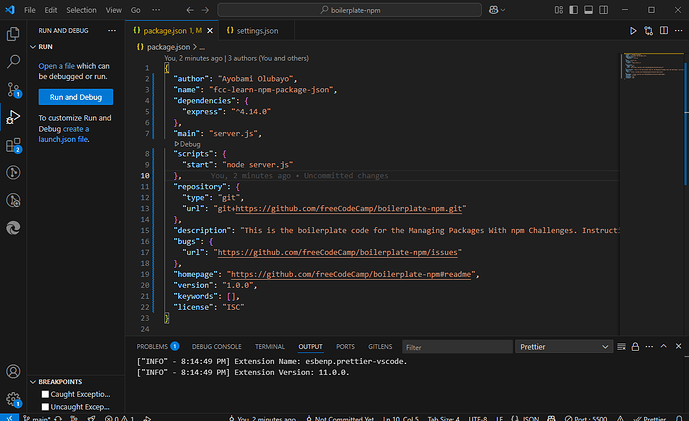Viewport: 689px width, 421px height.
Task: Maximize the panel with the up chevron
Action: pyautogui.click(x=664, y=346)
